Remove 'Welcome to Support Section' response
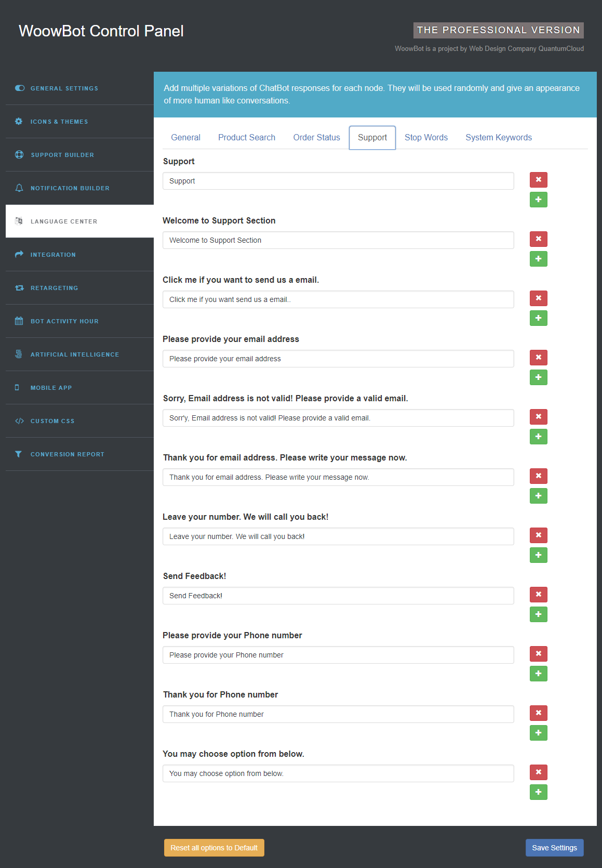 click(539, 239)
